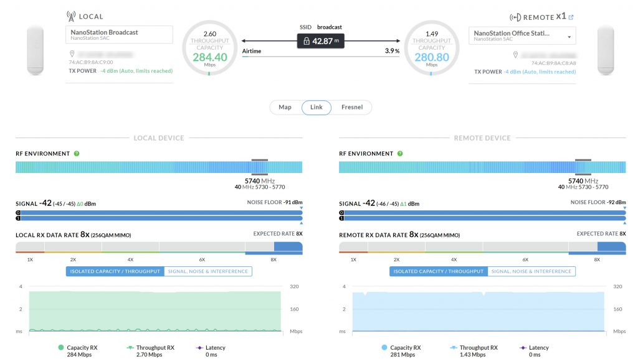Viewport: 638px width, 364px height.
Task: Click the remote 5740 MHz channel marker
Action: click(583, 167)
